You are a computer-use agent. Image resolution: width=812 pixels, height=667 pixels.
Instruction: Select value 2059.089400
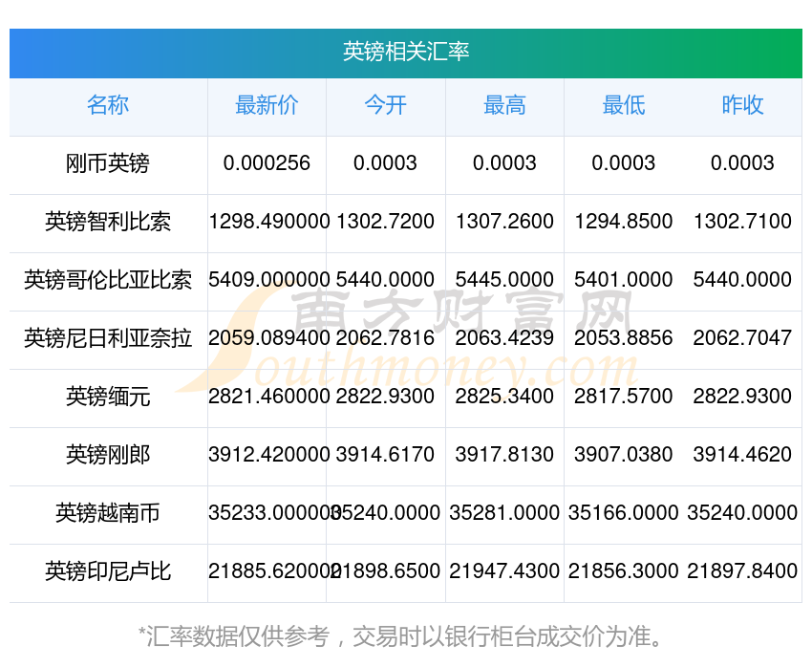pos(268,338)
